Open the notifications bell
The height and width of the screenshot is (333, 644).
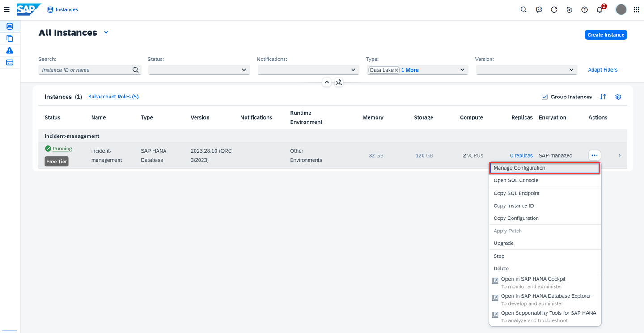(600, 9)
